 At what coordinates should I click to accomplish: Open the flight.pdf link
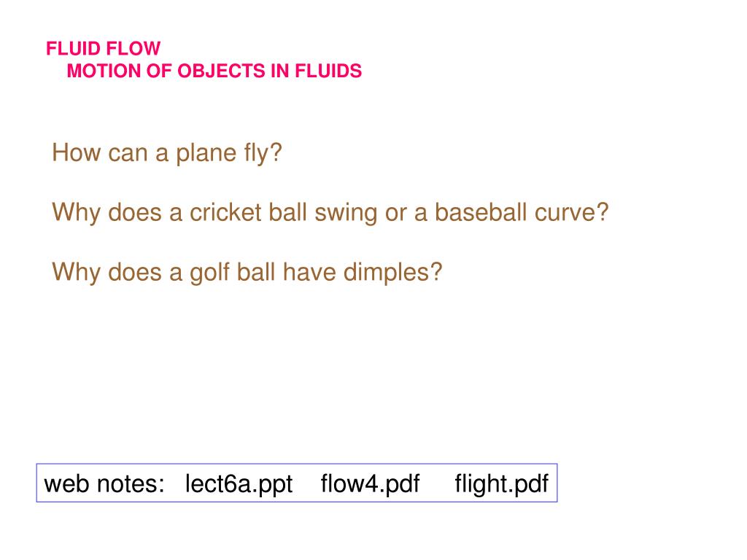[x=502, y=484]
